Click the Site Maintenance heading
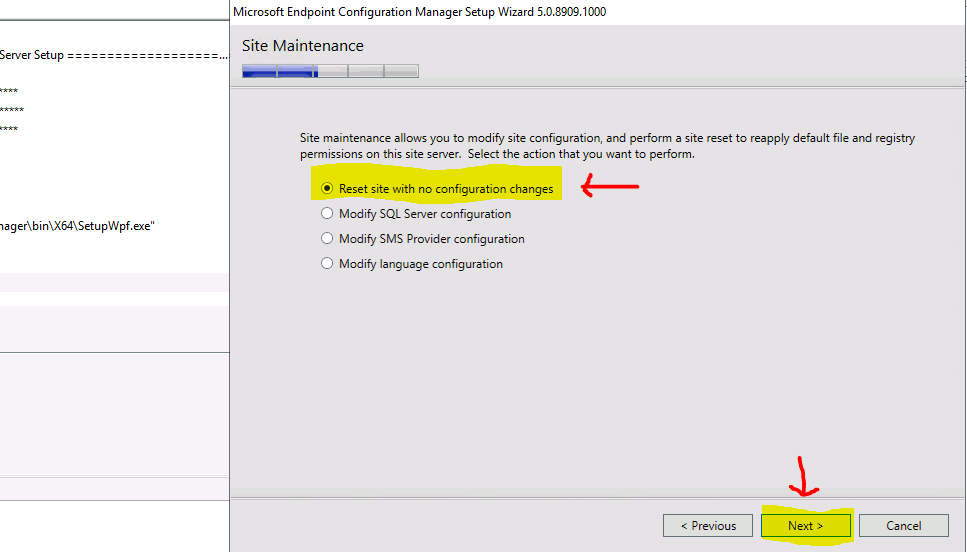Image resolution: width=967 pixels, height=552 pixels. coord(303,46)
